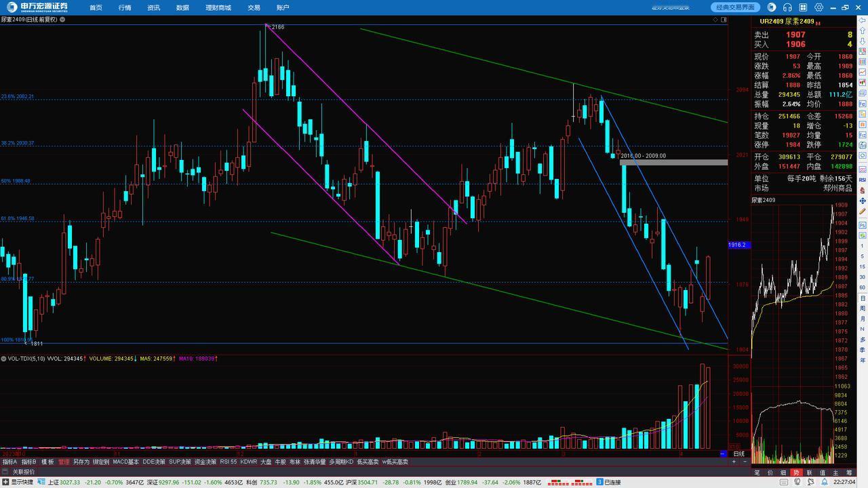Click the down arrow icon in right sidebar

coord(861,41)
